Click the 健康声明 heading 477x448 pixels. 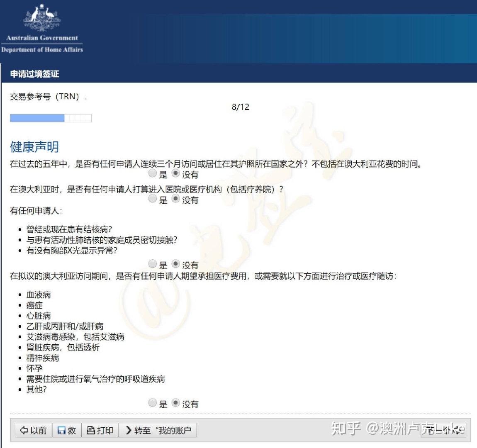click(34, 147)
